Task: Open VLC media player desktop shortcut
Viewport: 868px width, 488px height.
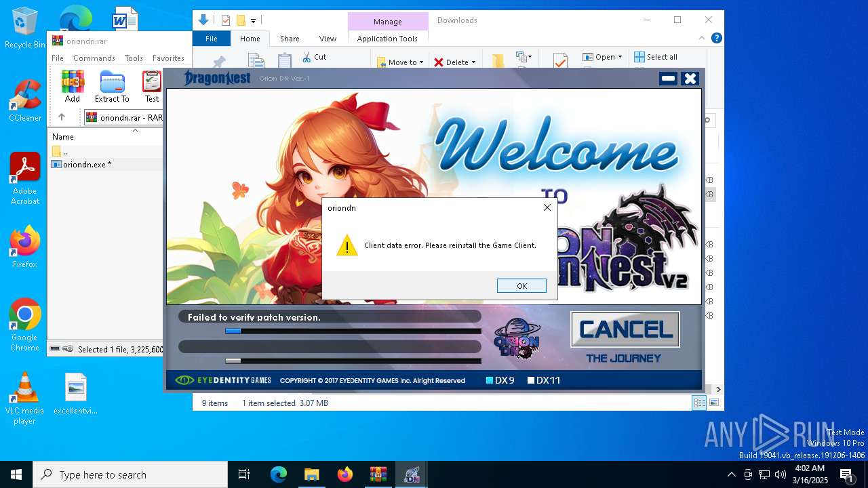Action: tap(25, 399)
